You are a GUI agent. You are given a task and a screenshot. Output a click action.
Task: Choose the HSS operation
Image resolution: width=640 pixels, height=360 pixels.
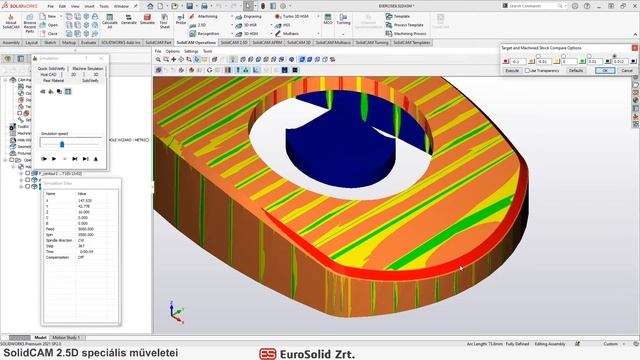(282, 25)
